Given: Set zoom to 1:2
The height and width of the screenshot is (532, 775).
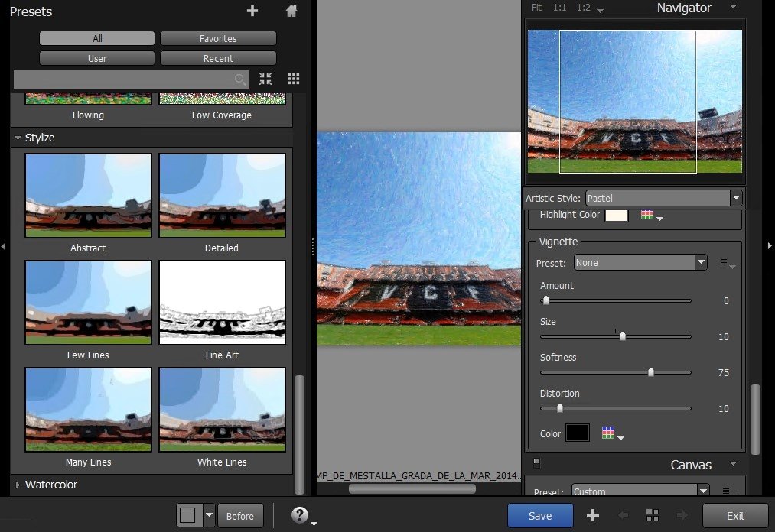Looking at the screenshot, I should (584, 8).
